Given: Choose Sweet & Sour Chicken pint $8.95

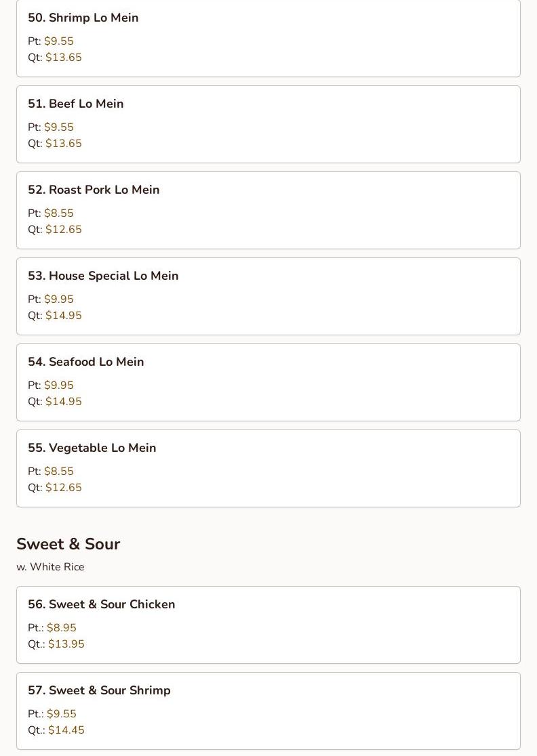Looking at the screenshot, I should tap(62, 628).
